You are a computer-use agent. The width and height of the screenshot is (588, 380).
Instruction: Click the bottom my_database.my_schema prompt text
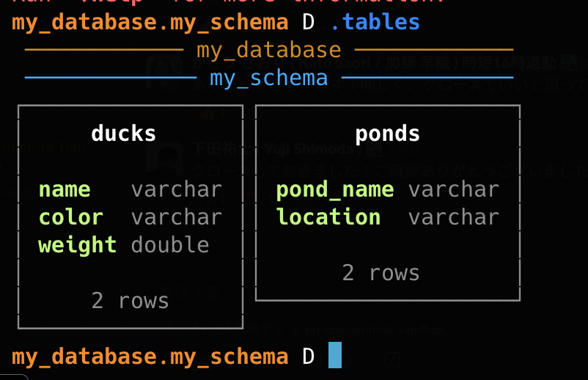(150, 357)
